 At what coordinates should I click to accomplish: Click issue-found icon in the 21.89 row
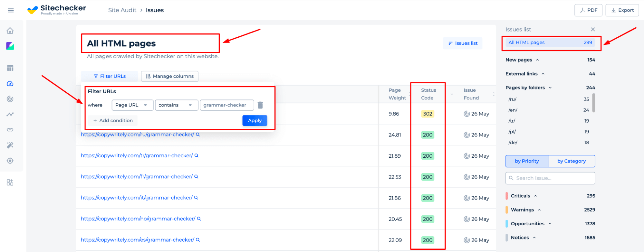click(466, 156)
